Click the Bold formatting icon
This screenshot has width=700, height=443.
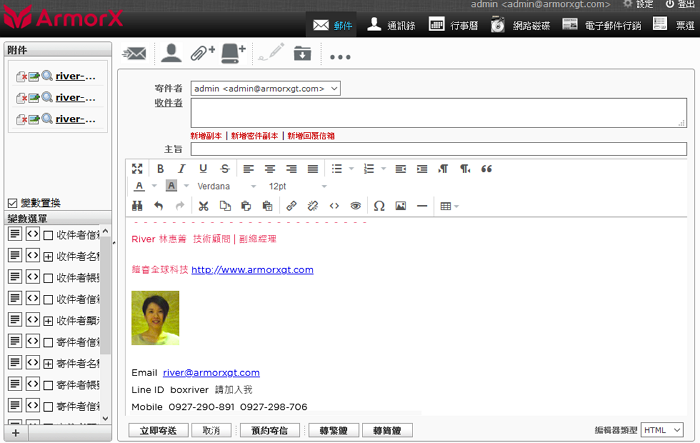(x=159, y=168)
